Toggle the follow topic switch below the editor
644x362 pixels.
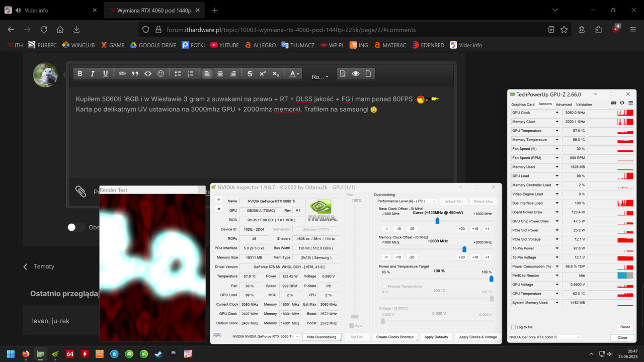(x=76, y=227)
